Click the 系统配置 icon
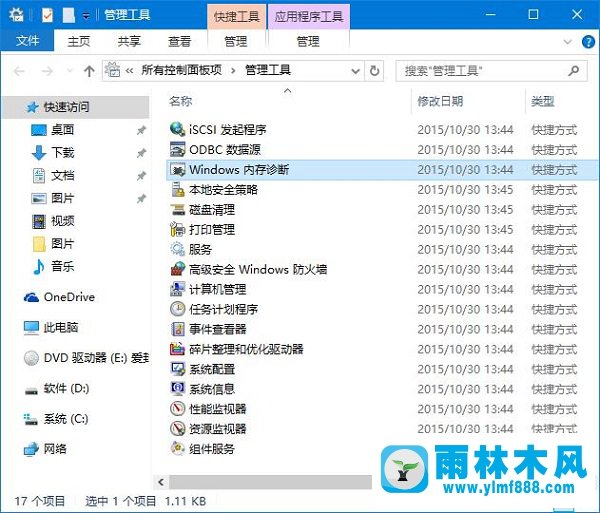600x513 pixels. click(178, 369)
